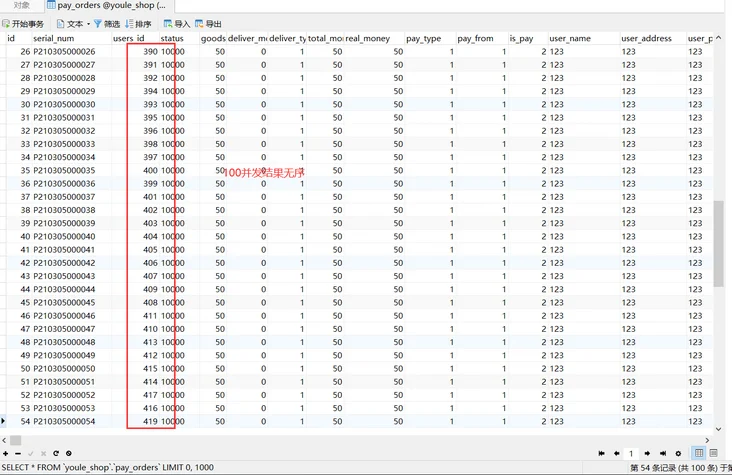Switch to form view mode
732x475 pixels.
point(713,453)
